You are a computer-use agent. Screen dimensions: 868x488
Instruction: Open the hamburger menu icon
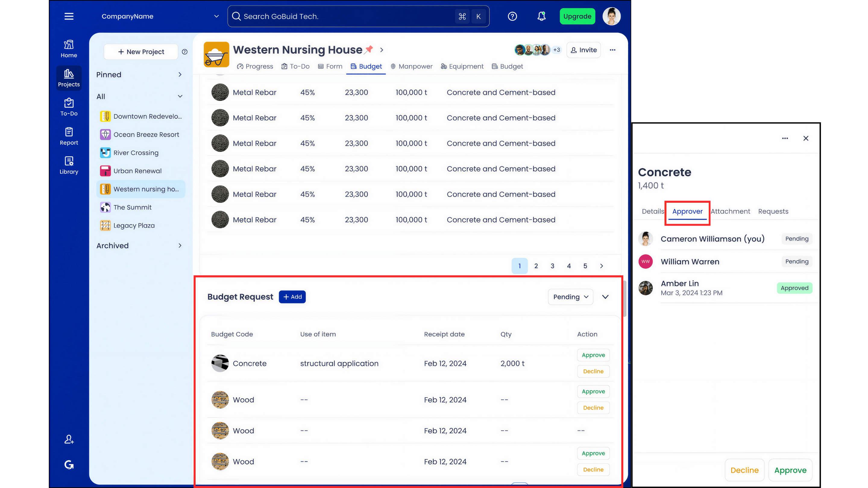coord(69,16)
